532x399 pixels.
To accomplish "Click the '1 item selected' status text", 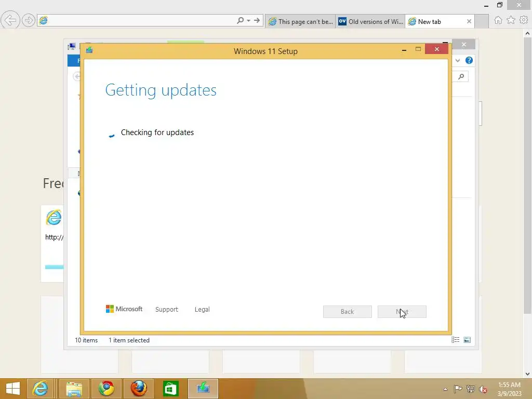I will click(x=129, y=340).
